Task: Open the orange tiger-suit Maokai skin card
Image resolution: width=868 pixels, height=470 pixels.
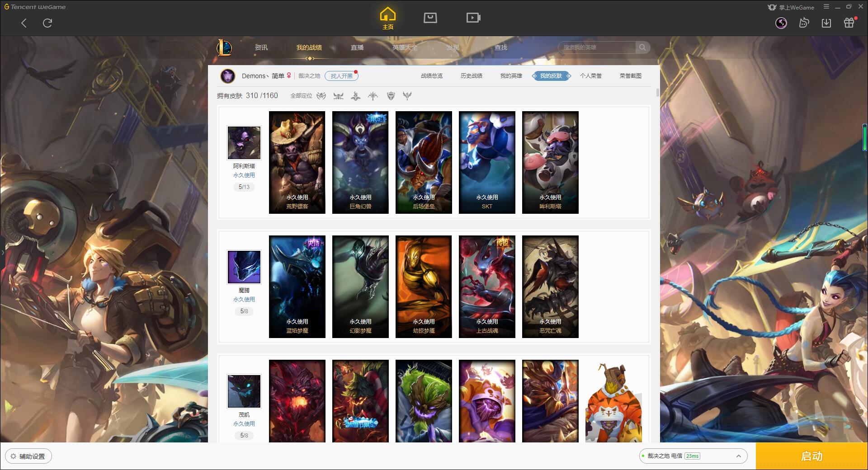Action: [x=613, y=401]
